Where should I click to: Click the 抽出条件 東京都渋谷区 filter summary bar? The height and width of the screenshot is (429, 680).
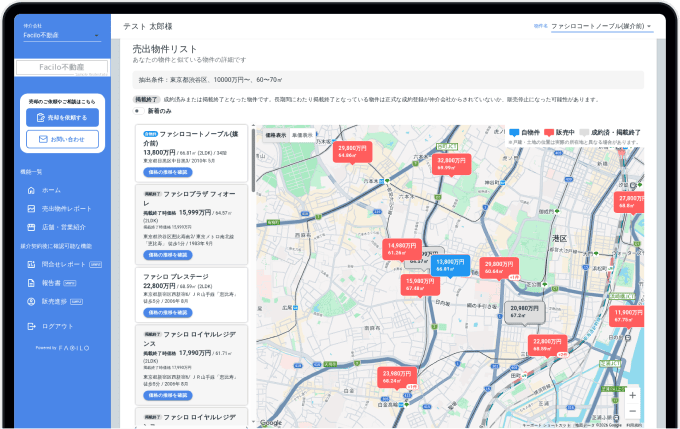click(388, 80)
